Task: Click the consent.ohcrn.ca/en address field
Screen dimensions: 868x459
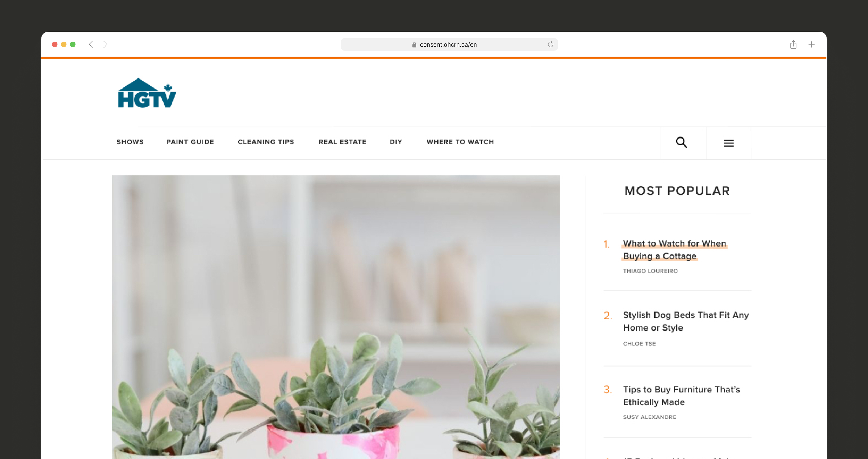Action: pyautogui.click(x=449, y=44)
